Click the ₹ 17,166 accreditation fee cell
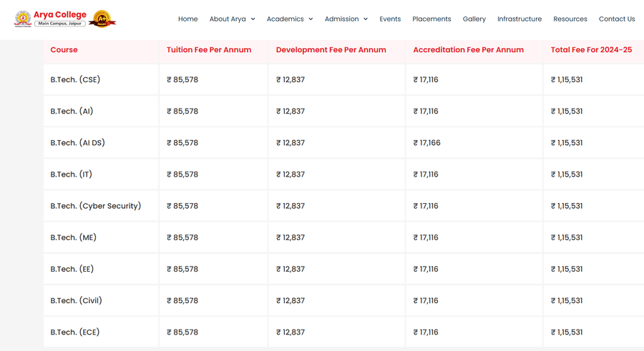 (x=426, y=143)
